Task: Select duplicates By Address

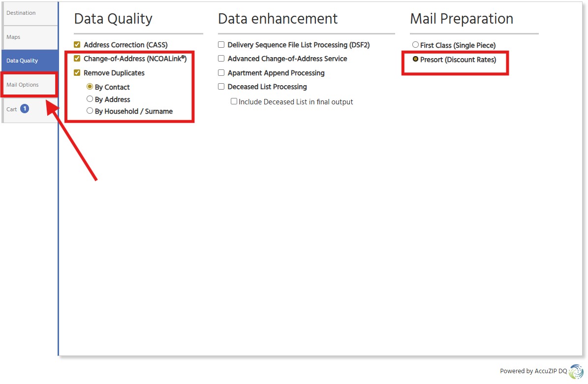Action: [x=90, y=99]
